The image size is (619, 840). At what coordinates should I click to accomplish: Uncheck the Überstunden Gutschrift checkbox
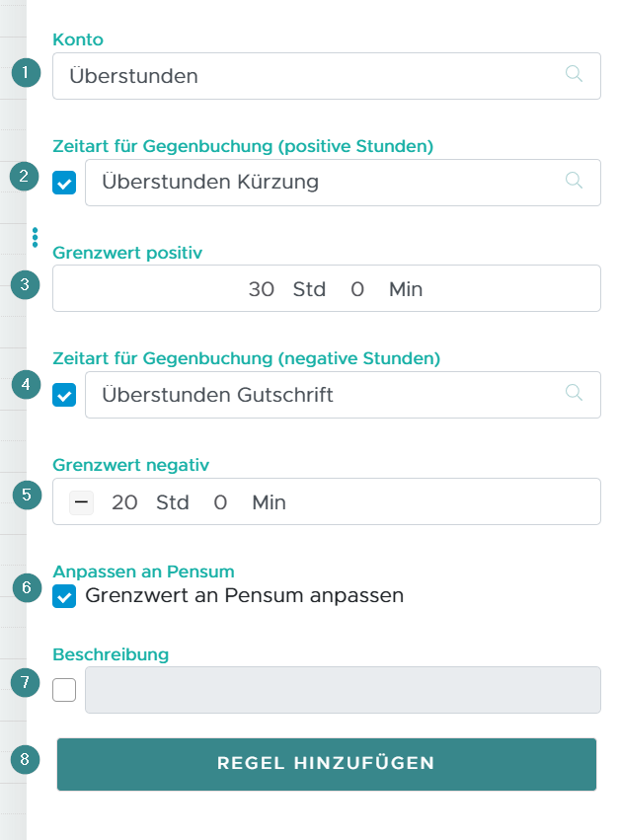[64, 395]
